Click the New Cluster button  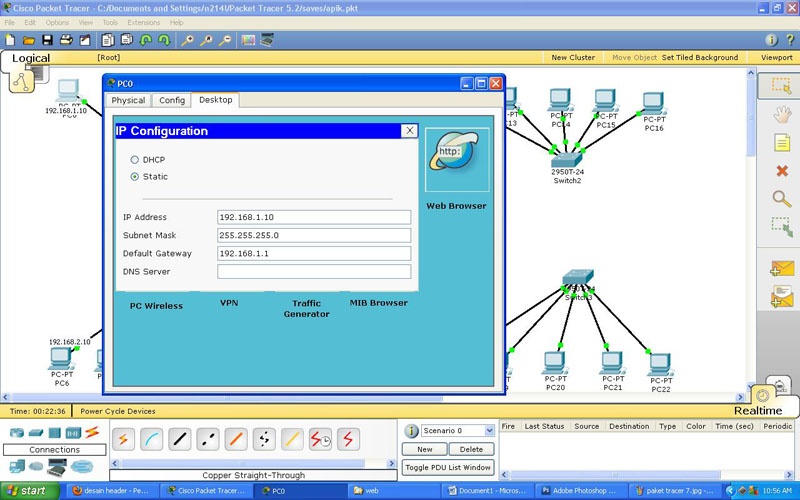(x=573, y=58)
